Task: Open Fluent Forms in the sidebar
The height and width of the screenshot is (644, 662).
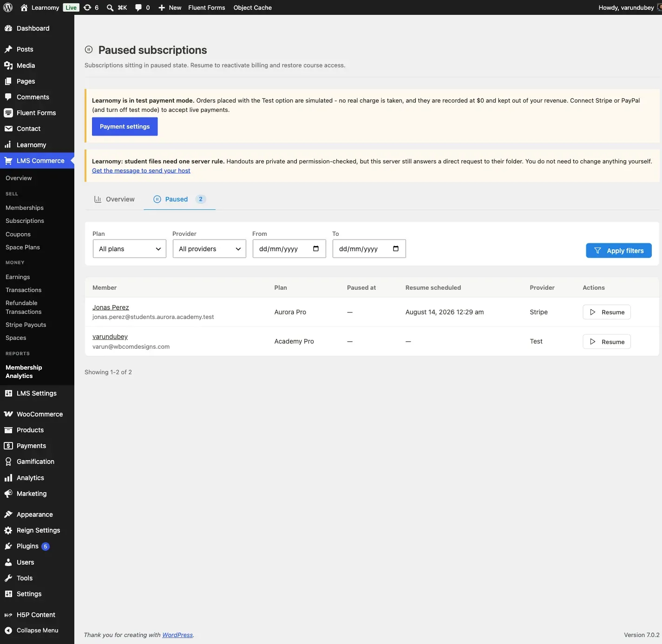Action: click(37, 113)
